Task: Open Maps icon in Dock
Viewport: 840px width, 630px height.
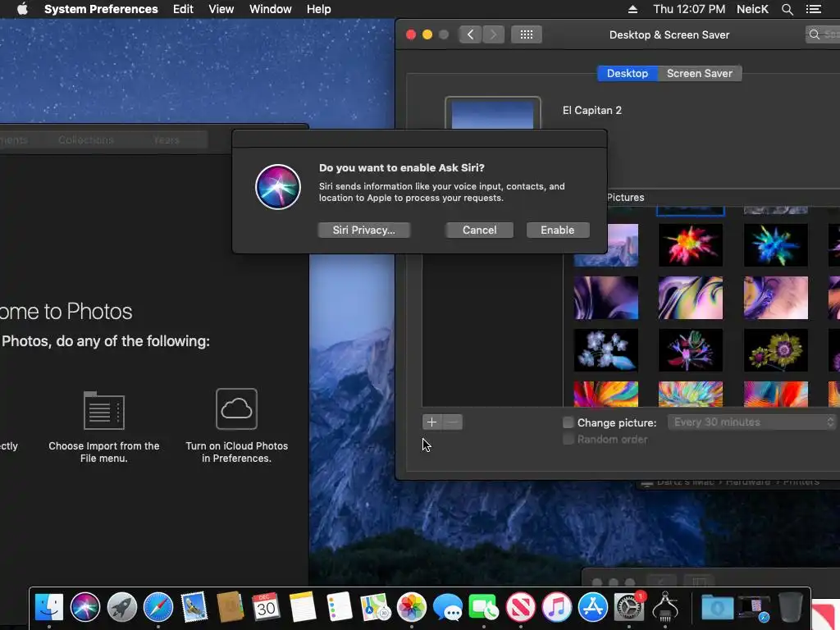Action: [x=375, y=608]
